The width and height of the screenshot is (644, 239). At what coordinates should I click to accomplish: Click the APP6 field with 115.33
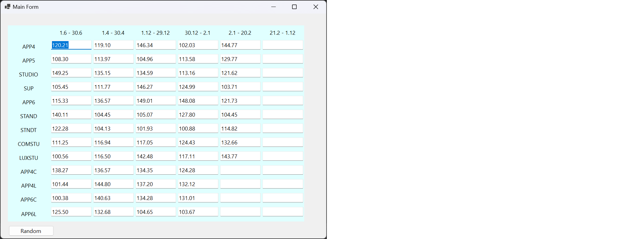click(x=71, y=101)
